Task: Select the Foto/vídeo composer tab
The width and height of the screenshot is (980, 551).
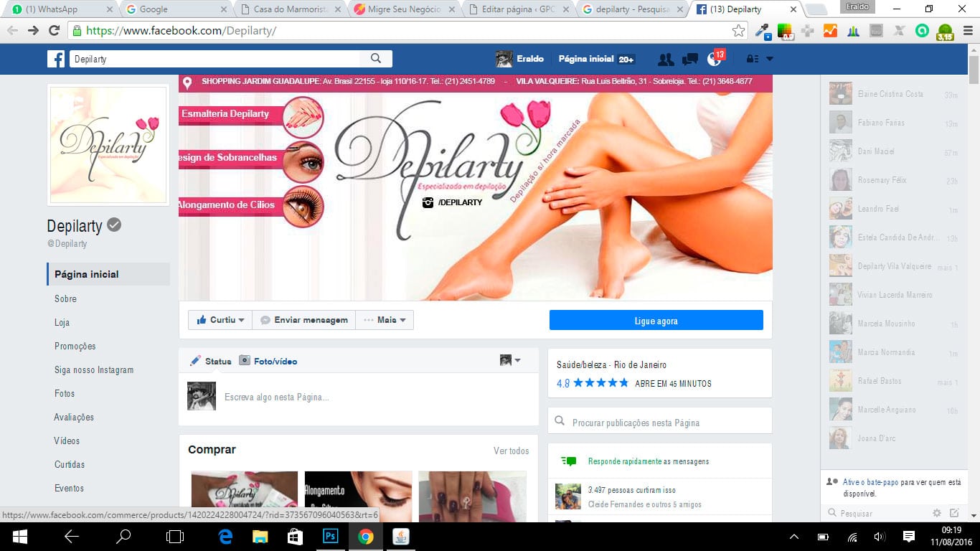Action: pos(268,361)
